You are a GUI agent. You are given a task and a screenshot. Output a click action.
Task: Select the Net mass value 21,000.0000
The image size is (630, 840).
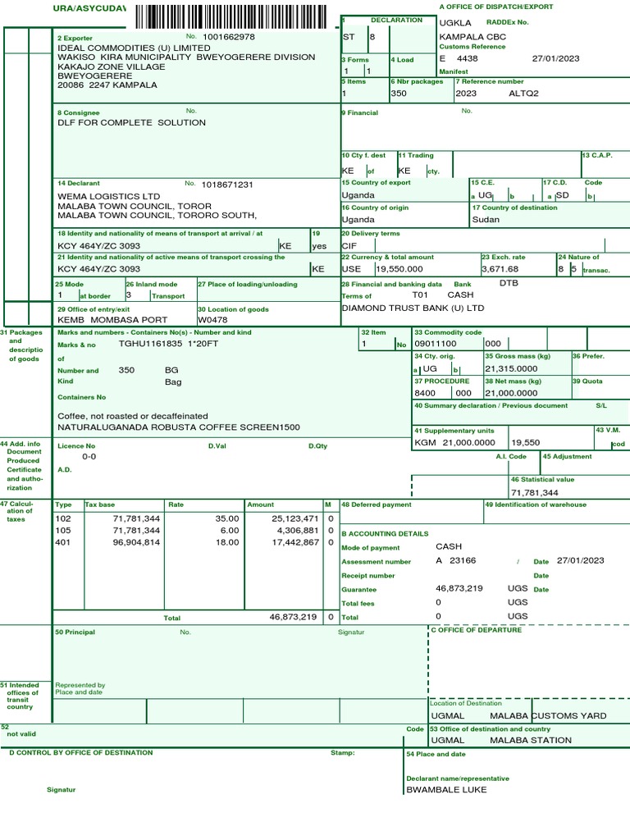point(511,393)
